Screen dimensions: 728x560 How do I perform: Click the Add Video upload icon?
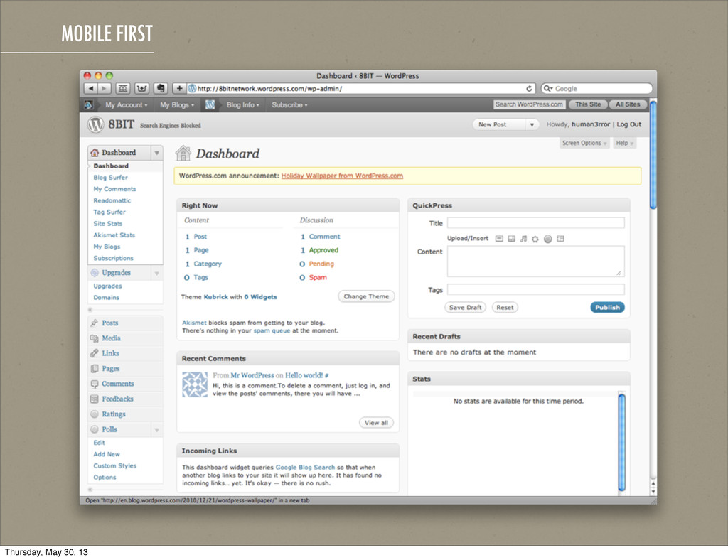pyautogui.click(x=512, y=239)
